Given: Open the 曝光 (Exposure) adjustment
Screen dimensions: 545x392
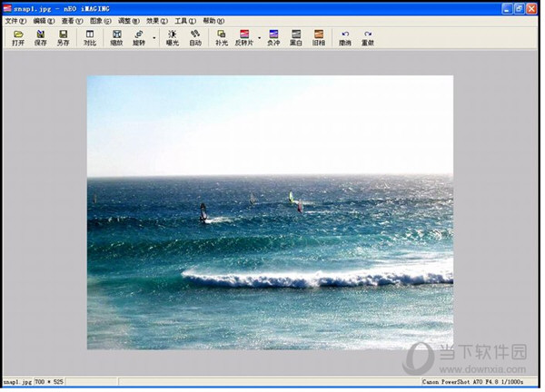Looking at the screenshot, I should point(172,37).
